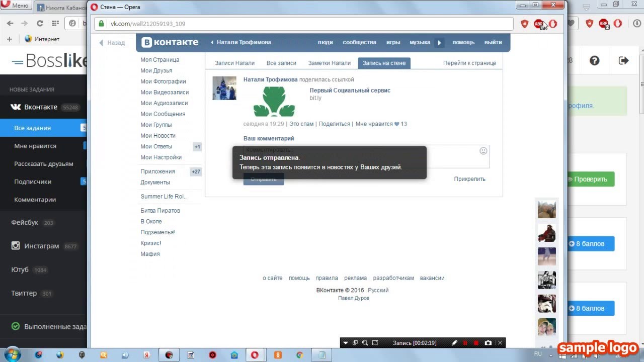Click the VKontakte logo in header
The height and width of the screenshot is (362, 644).
(x=170, y=43)
